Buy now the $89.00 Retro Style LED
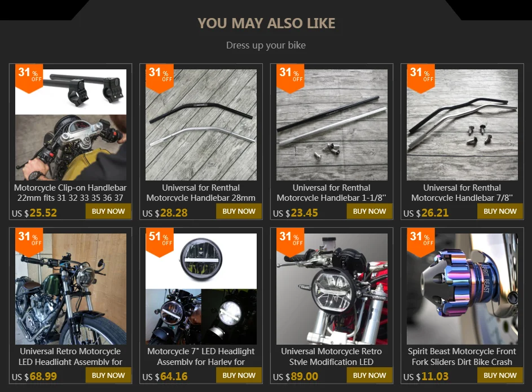 tap(370, 376)
